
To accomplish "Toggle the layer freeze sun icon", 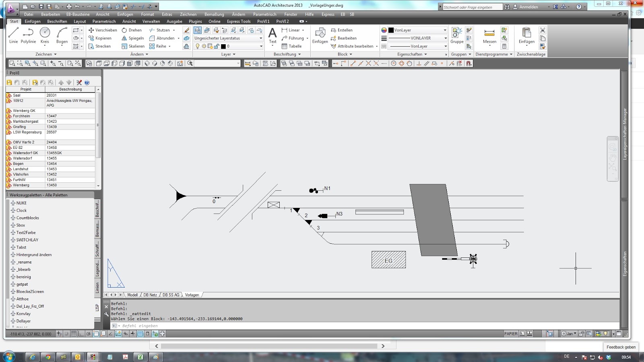I will [204, 46].
